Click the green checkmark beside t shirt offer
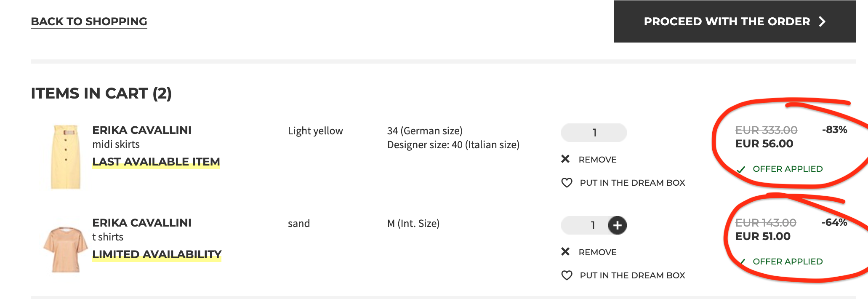The image size is (868, 299). click(743, 262)
